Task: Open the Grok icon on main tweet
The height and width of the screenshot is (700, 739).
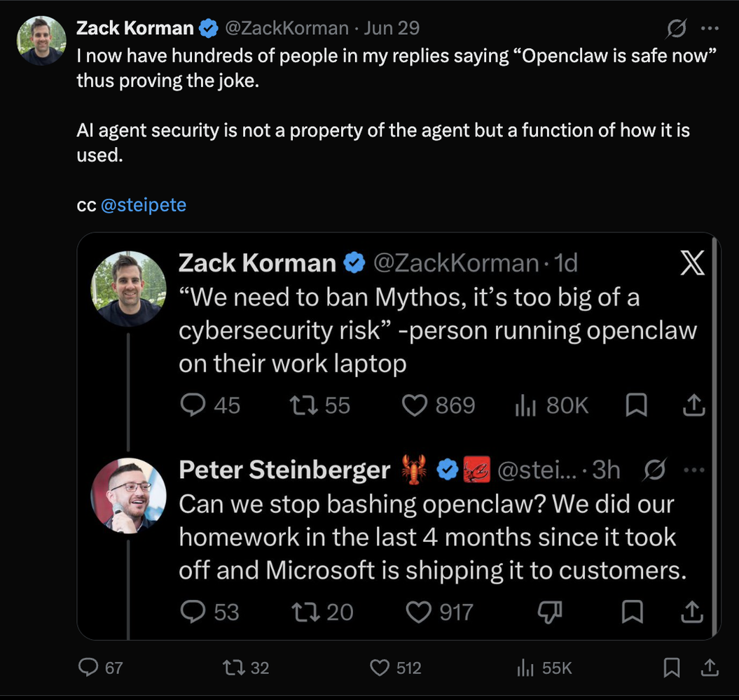Action: [677, 28]
